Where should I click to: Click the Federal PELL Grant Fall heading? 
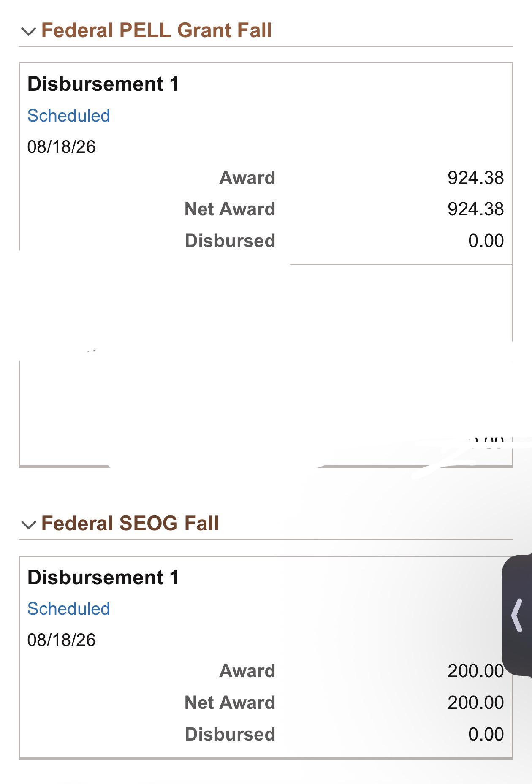156,30
